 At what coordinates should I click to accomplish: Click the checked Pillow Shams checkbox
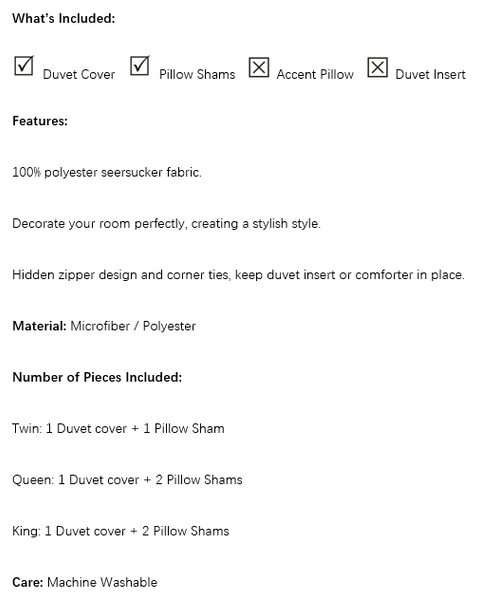click(x=140, y=66)
